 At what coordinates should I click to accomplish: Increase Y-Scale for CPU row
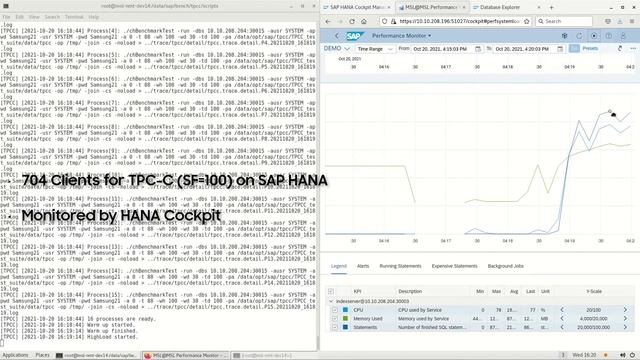(625, 310)
